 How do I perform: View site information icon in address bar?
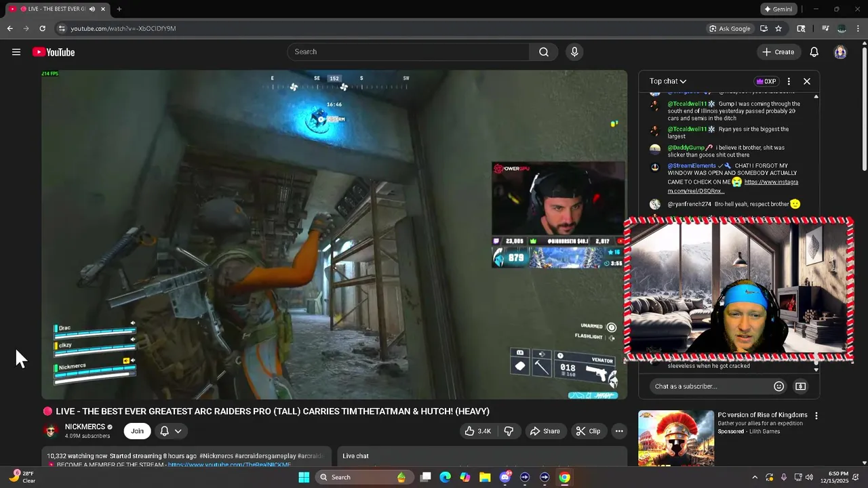[62, 28]
